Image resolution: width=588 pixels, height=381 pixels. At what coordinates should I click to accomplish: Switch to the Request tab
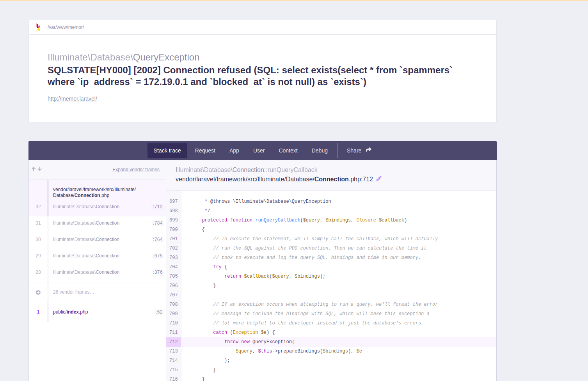click(205, 151)
